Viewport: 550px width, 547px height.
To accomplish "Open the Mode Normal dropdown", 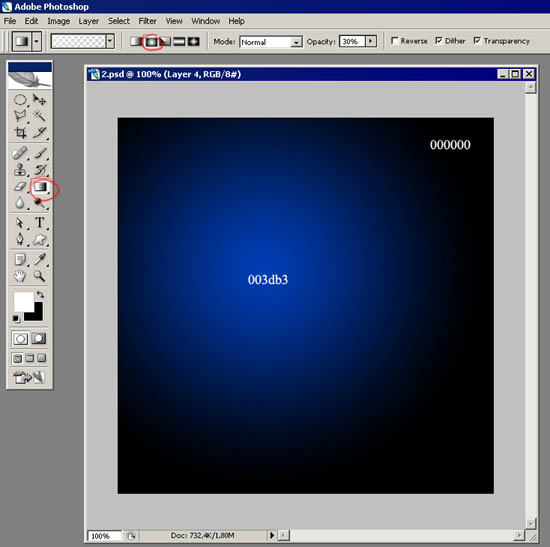I will [x=271, y=42].
